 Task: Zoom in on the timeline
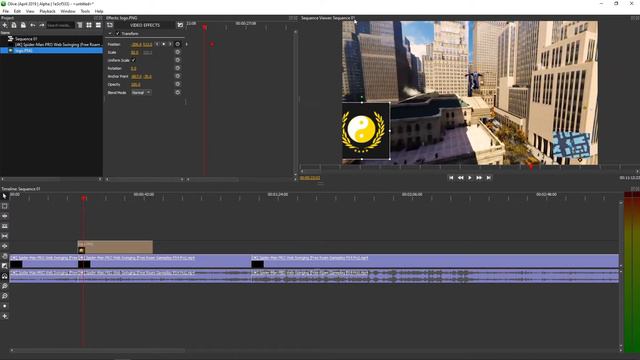pos(5,286)
